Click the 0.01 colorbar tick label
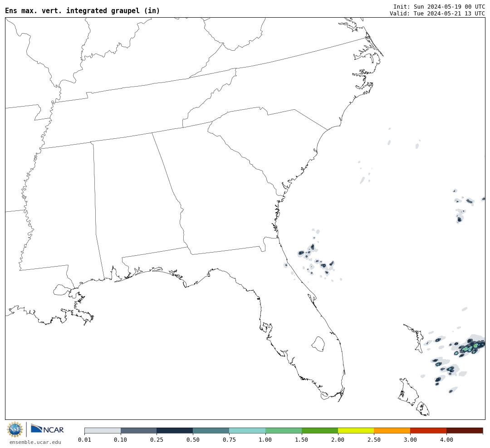The height and width of the screenshot is (448, 490). click(x=84, y=439)
